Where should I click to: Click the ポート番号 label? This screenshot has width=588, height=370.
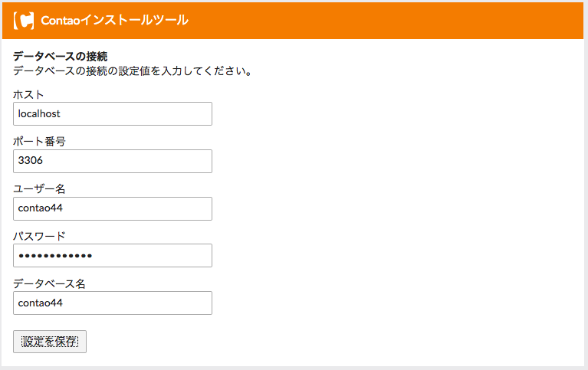[x=39, y=141]
